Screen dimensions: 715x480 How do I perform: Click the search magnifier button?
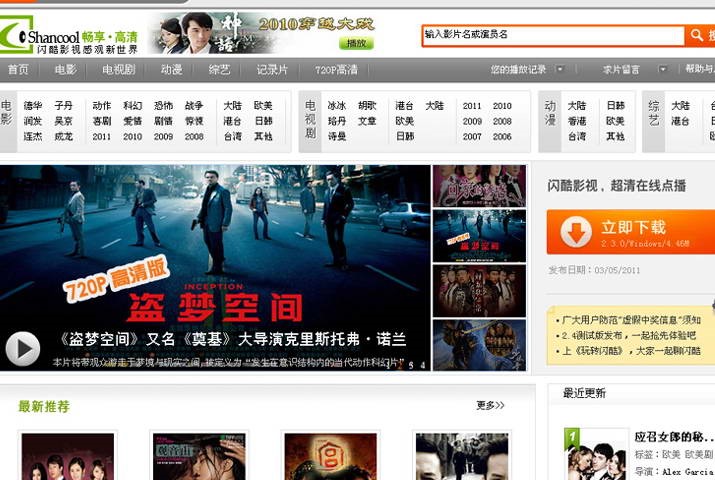coord(699,36)
